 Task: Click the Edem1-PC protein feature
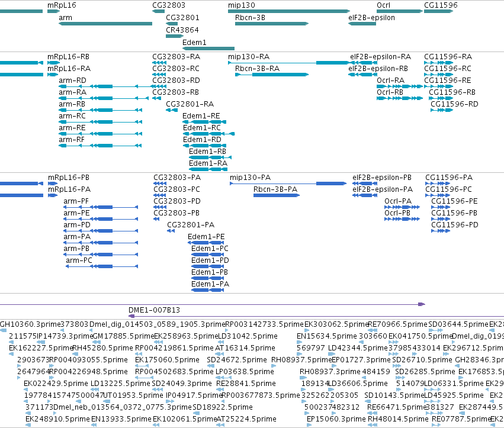point(208,255)
